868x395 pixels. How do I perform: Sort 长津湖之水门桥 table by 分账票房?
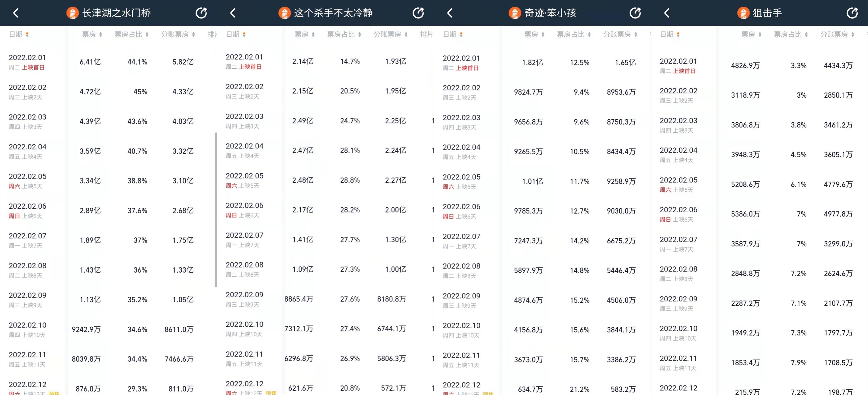pyautogui.click(x=178, y=34)
